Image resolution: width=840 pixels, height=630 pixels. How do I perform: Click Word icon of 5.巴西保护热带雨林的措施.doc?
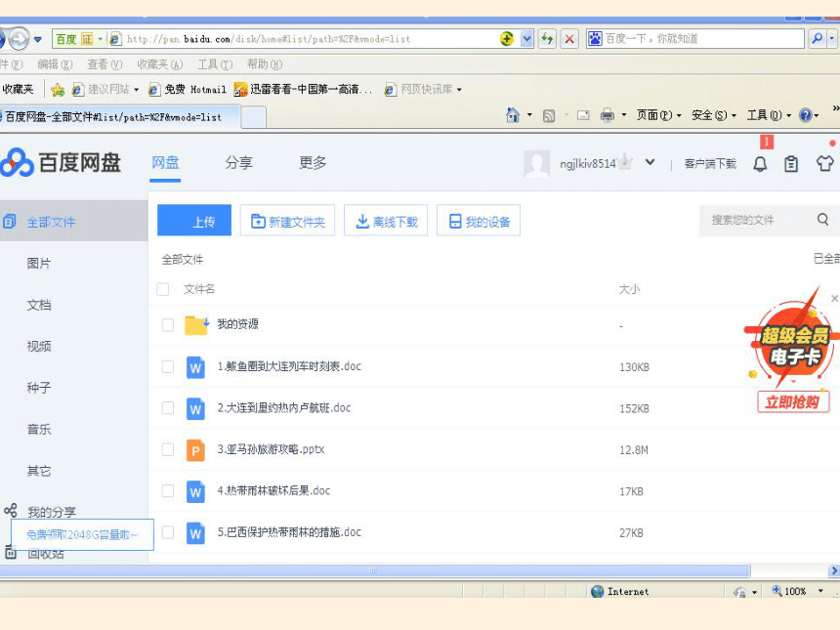195,533
